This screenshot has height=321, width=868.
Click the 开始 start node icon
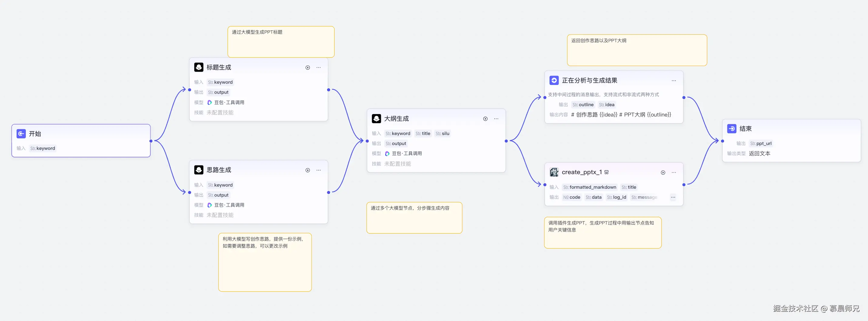tap(21, 134)
